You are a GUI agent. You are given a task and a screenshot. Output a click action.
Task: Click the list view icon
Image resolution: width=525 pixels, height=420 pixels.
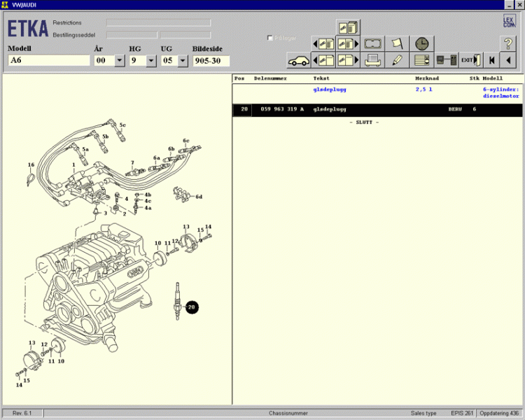pyautogui.click(x=421, y=60)
